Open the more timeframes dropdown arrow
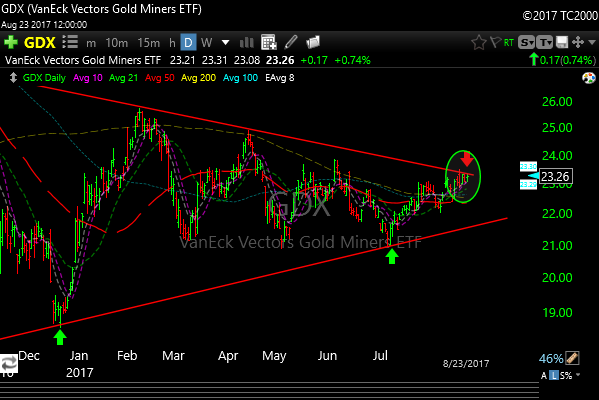This screenshot has height=400, width=599. 225,42
